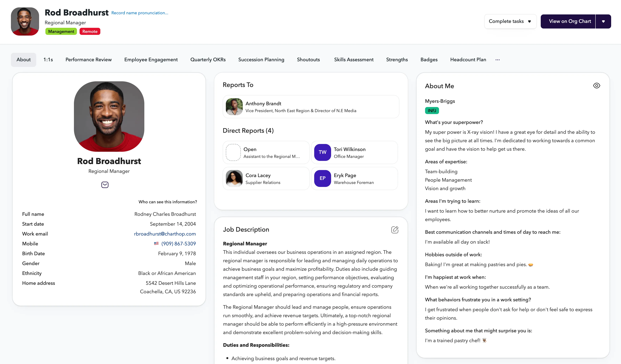Click View on Org Chart button

point(568,21)
